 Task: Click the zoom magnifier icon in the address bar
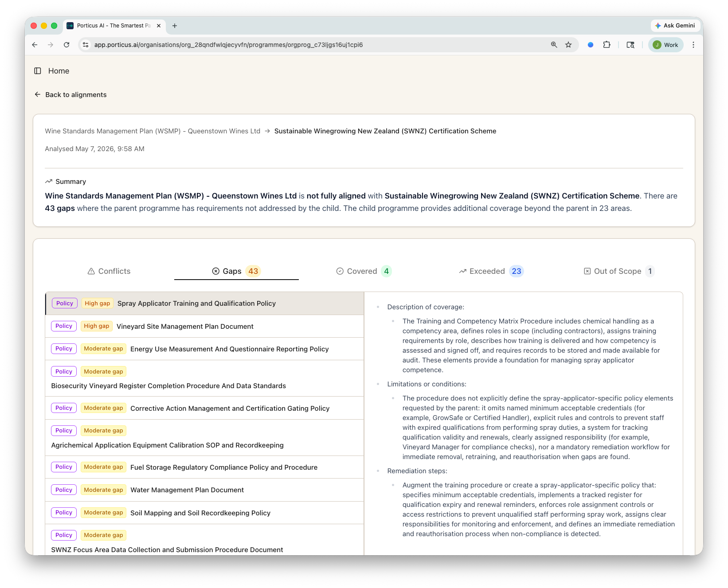click(x=554, y=45)
